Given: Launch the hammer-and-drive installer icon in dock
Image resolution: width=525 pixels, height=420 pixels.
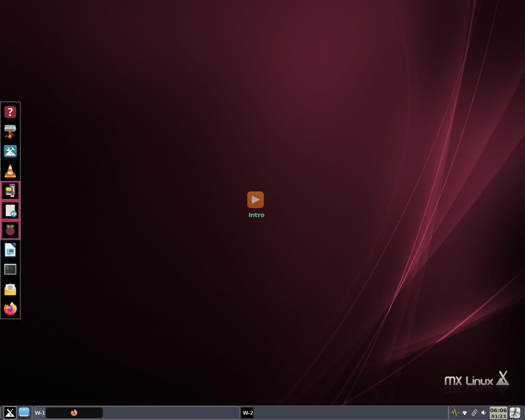Looking at the screenshot, I should click(x=10, y=132).
